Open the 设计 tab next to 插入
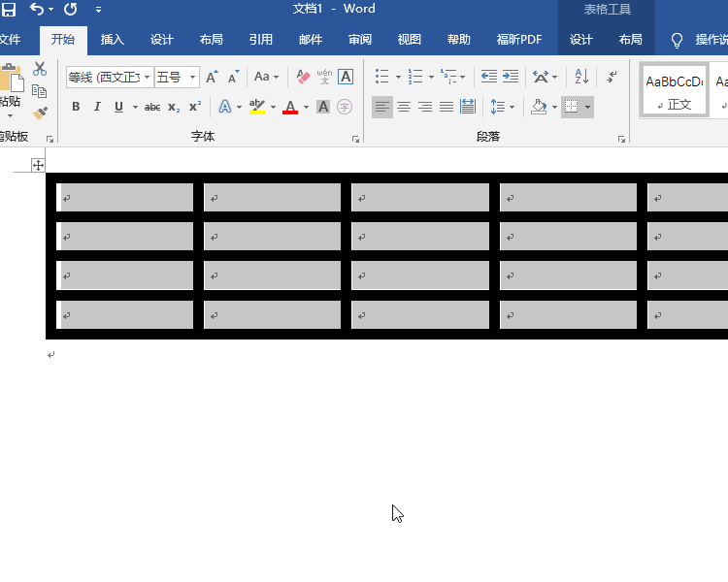 pyautogui.click(x=161, y=40)
